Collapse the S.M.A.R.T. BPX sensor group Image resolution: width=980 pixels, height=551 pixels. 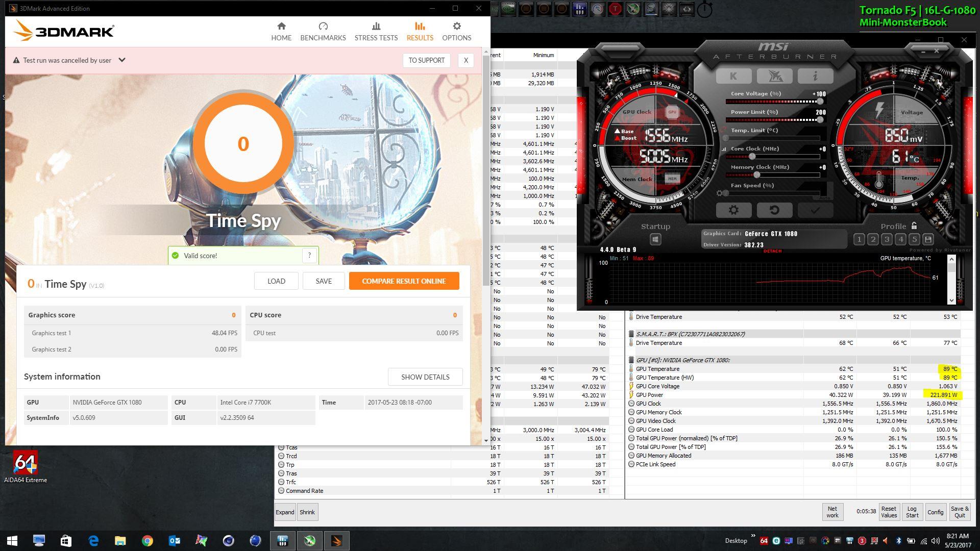631,334
